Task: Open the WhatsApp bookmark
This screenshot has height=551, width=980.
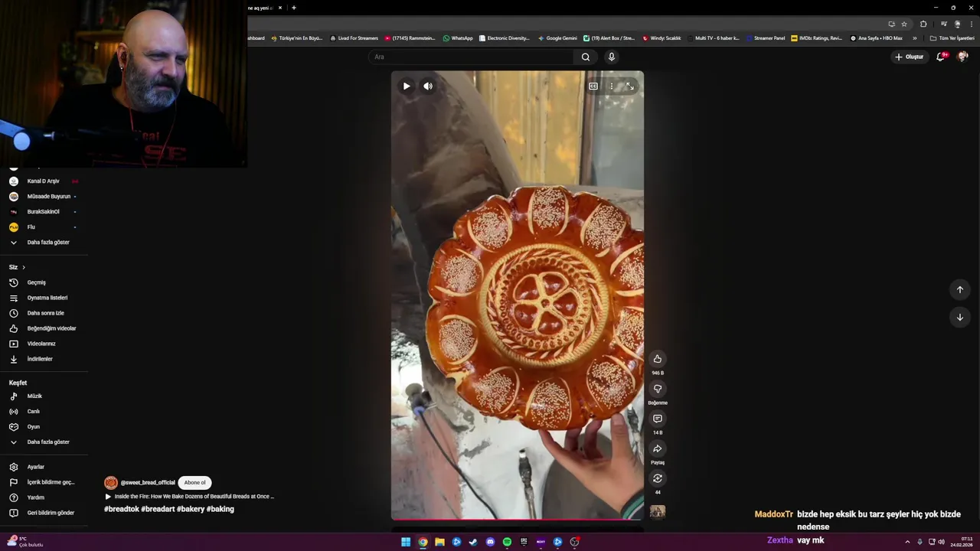Action: (x=458, y=38)
